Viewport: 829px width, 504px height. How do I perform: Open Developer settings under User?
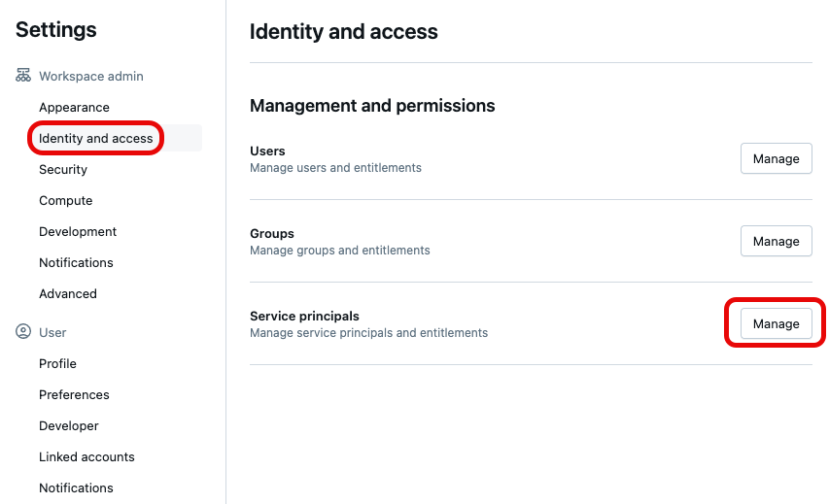[69, 425]
